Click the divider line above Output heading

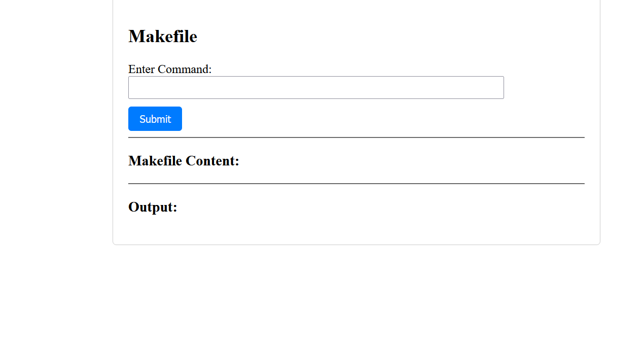pos(356,184)
